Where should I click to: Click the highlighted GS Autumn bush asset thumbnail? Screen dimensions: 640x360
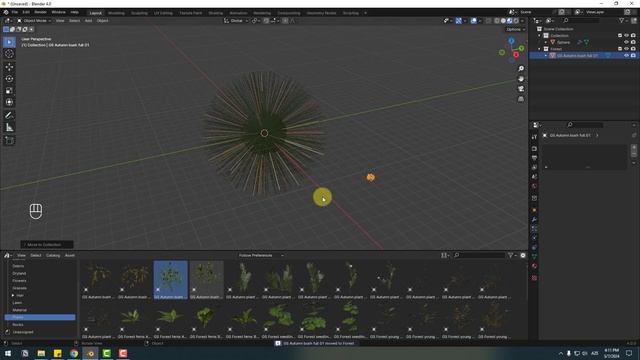tap(171, 280)
